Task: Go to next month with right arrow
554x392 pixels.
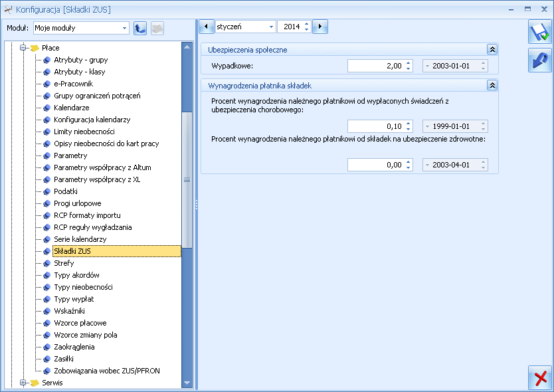Action: pos(320,27)
